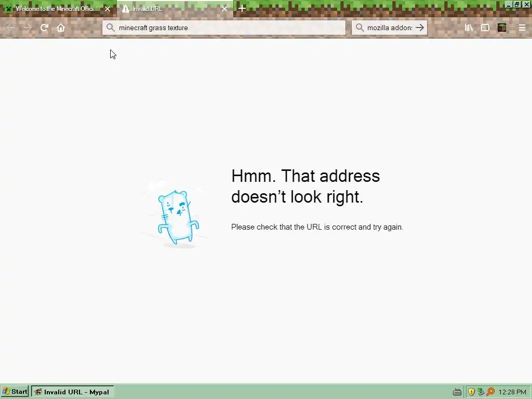Close the Invalid URL tab
532x399 pixels.
pyautogui.click(x=224, y=9)
